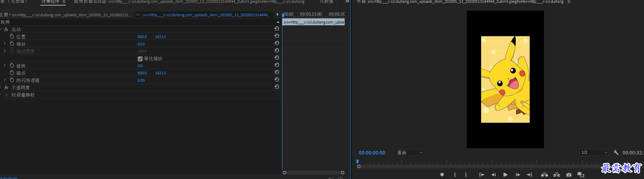Click the 锚点 X value 800.0
This screenshot has width=644, height=179.
tap(142, 73)
